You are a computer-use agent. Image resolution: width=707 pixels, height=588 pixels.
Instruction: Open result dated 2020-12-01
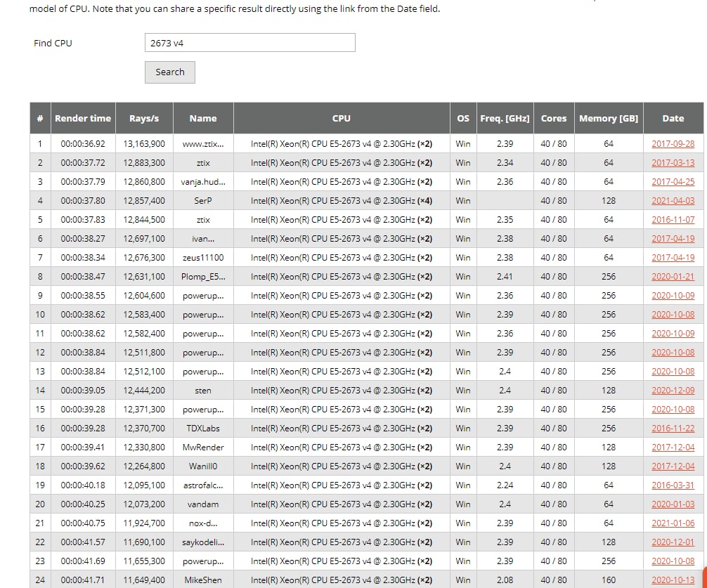[x=673, y=542]
